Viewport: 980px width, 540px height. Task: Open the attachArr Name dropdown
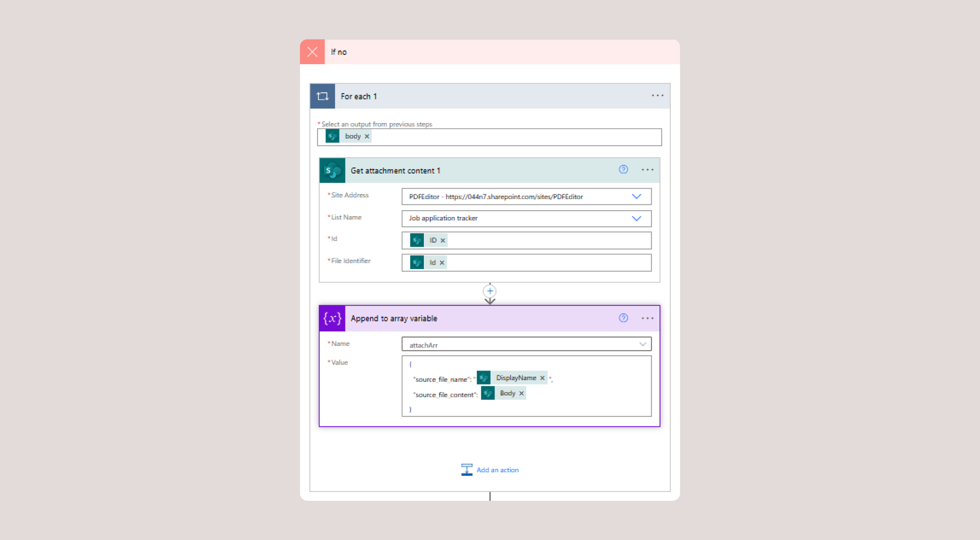tap(642, 344)
